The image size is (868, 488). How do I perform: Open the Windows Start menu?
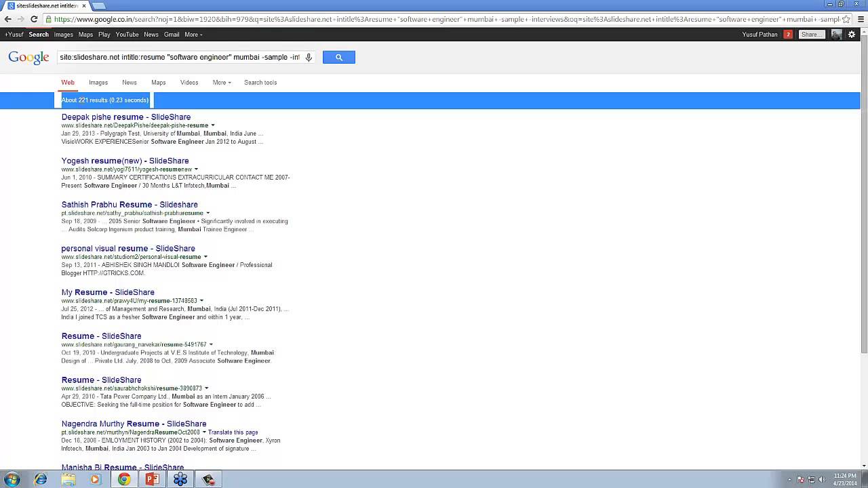click(x=12, y=479)
